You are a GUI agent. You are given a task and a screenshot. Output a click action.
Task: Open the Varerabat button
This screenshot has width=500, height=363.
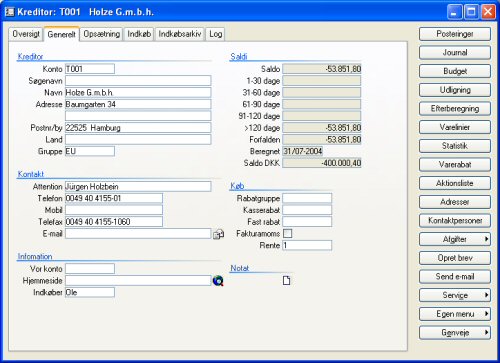pyautogui.click(x=455, y=164)
